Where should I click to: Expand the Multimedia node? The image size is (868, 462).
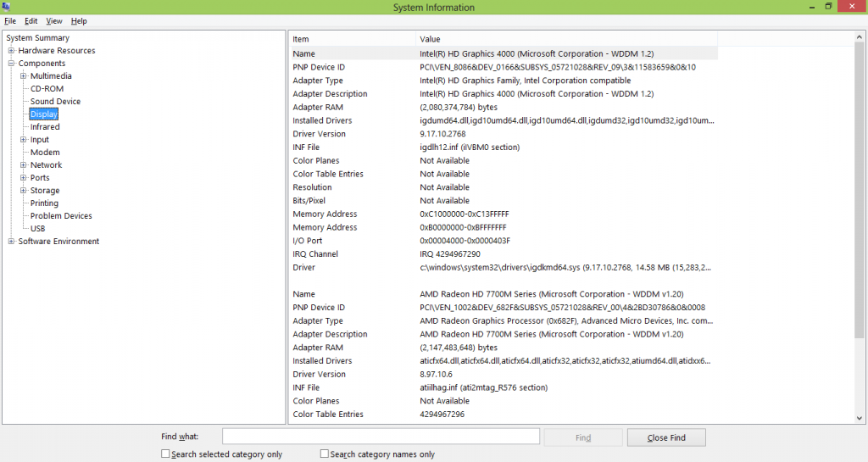click(23, 75)
